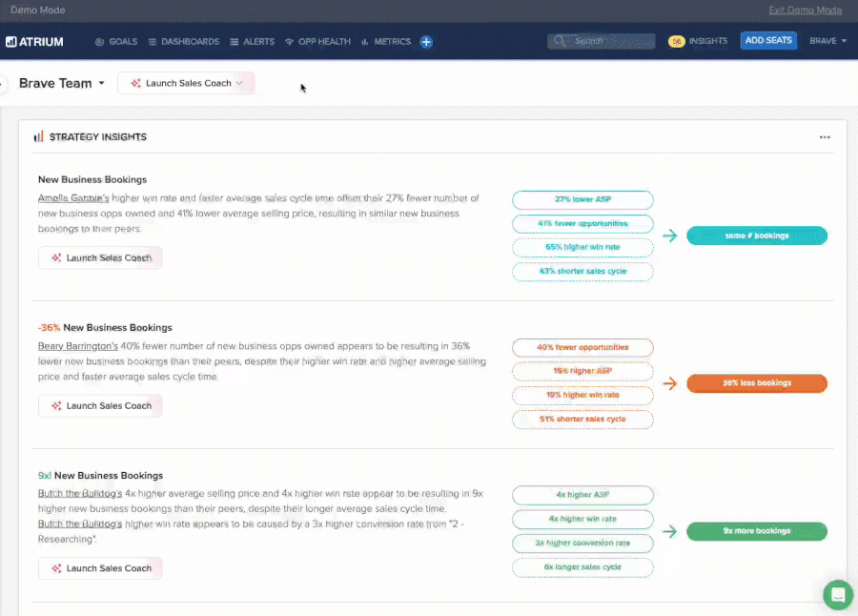This screenshot has height=616, width=858.
Task: Open Strategy Insights three-dot options menu
Action: click(x=825, y=137)
